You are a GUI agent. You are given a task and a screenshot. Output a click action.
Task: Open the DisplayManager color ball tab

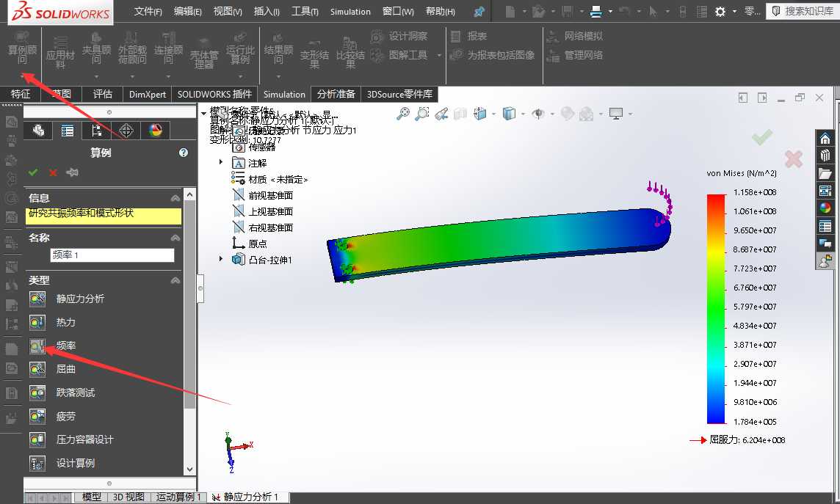click(x=156, y=131)
